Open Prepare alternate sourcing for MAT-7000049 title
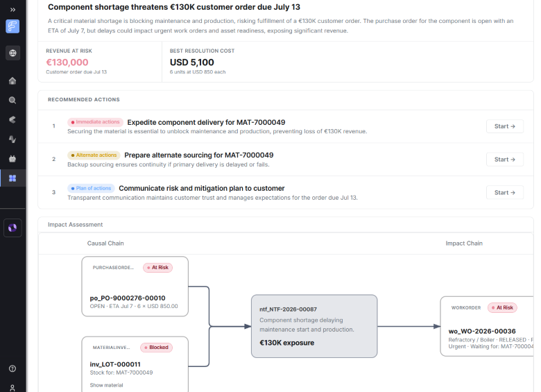Image resolution: width=541 pixels, height=392 pixels. pos(199,155)
